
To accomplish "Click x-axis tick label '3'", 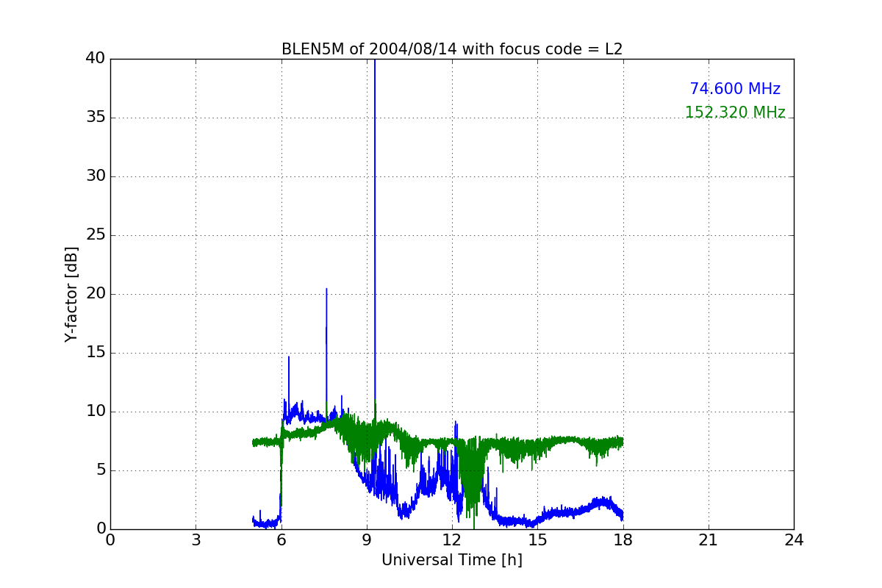I will 196,539.
